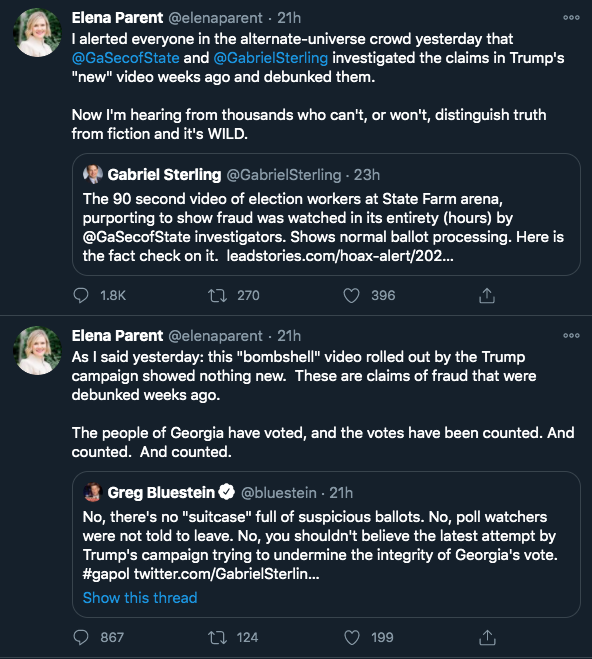Reply to the first Elena Parent tweet
The image size is (592, 659).
coord(81,295)
